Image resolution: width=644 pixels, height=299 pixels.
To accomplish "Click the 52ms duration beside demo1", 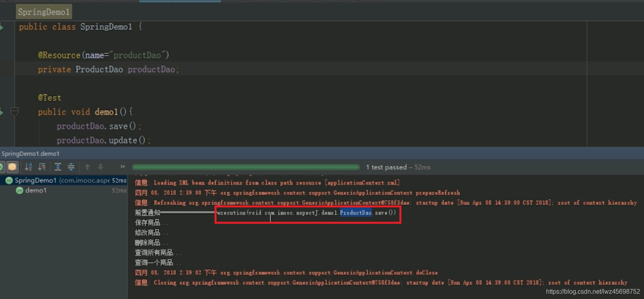I will [x=119, y=191].
